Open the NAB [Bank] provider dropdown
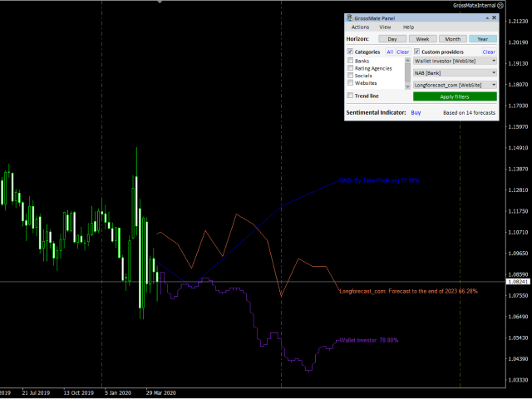Image resolution: width=532 pixels, height=399 pixels. (455, 73)
